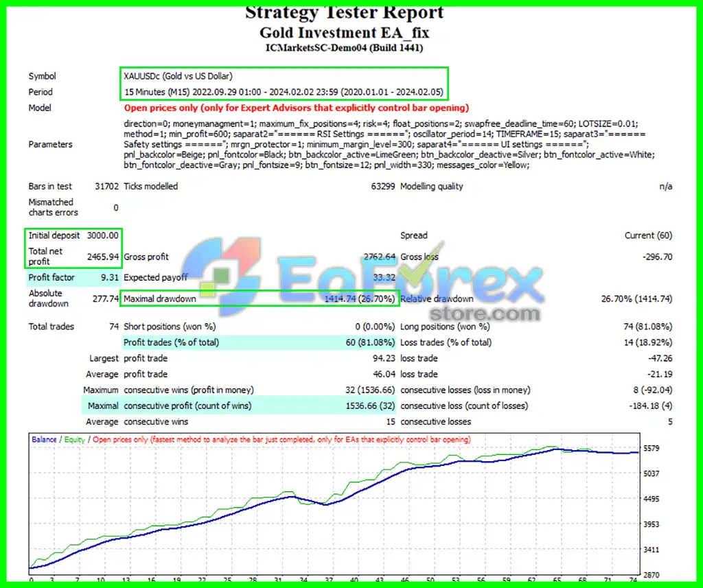Select the Total trades value 74
Screen dimensions: 703x588
tap(114, 327)
